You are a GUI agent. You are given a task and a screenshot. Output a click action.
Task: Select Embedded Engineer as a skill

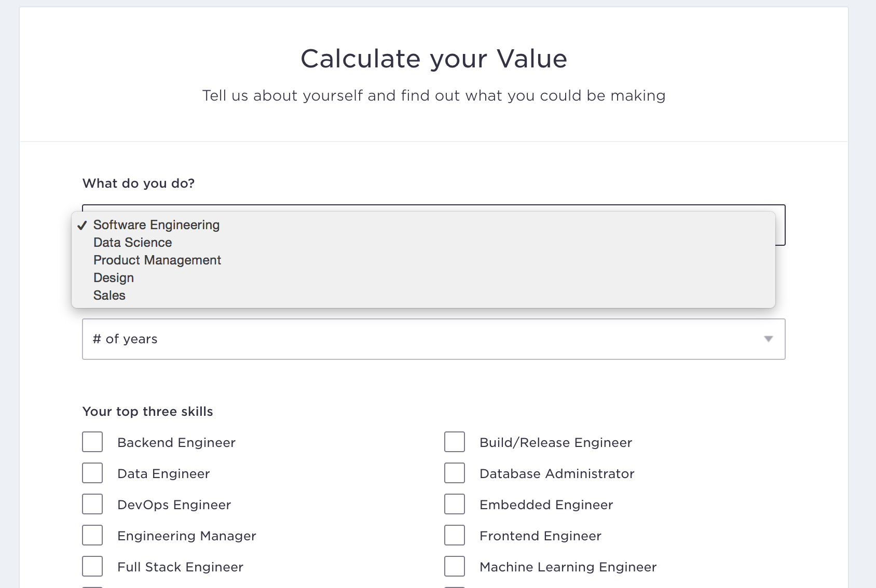pyautogui.click(x=454, y=504)
